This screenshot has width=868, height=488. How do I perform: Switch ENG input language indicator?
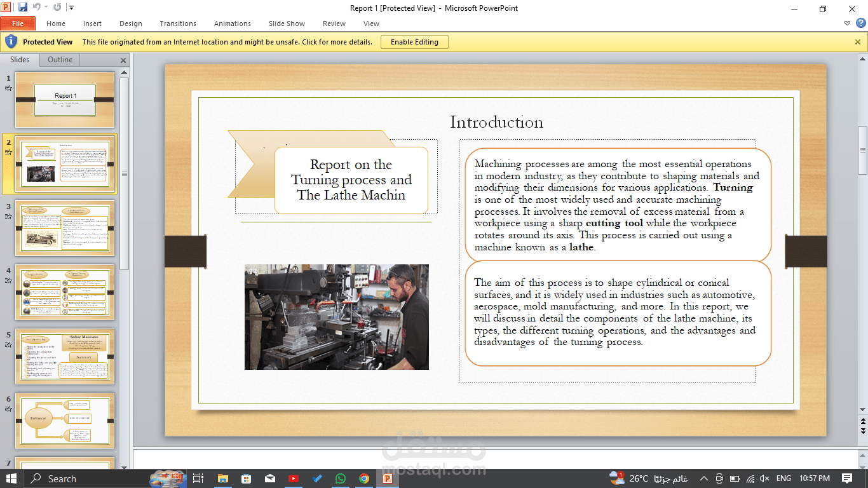(784, 478)
